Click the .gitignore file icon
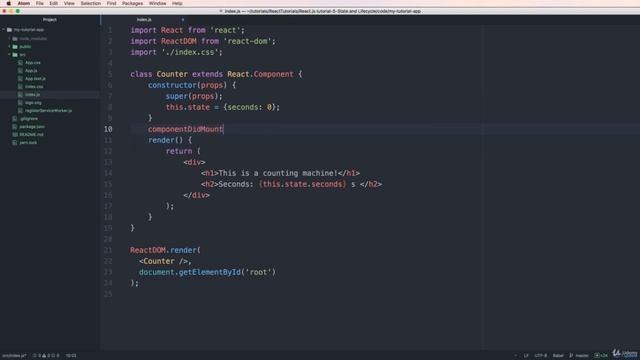640x360 pixels. pos(15,118)
